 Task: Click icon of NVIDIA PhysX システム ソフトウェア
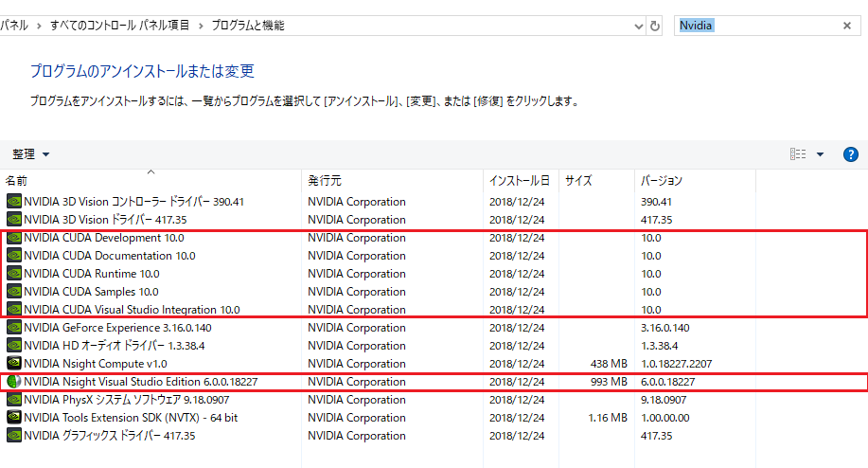tap(14, 400)
